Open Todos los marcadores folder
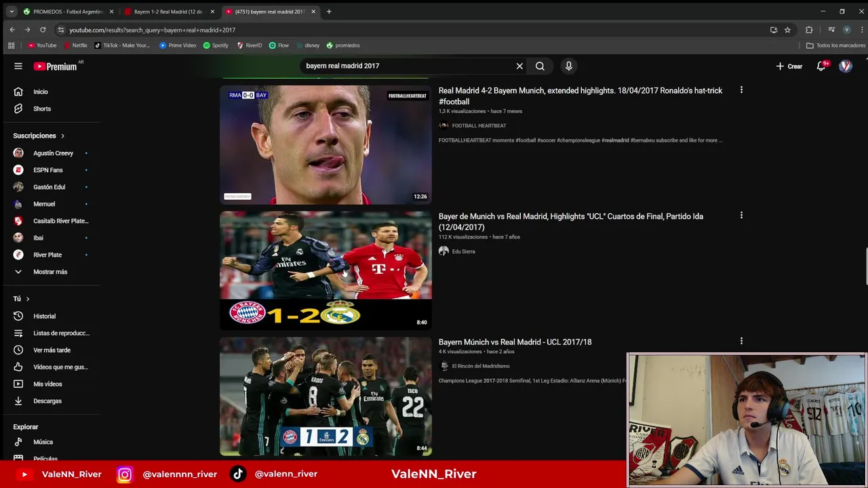The image size is (868, 488). 835,45
